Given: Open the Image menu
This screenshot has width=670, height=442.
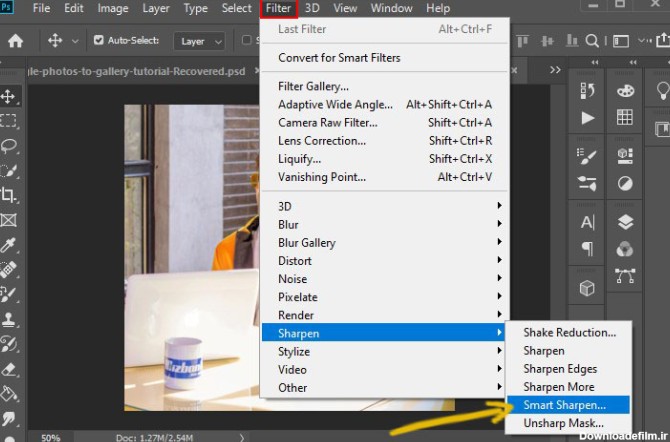Looking at the screenshot, I should (x=112, y=8).
